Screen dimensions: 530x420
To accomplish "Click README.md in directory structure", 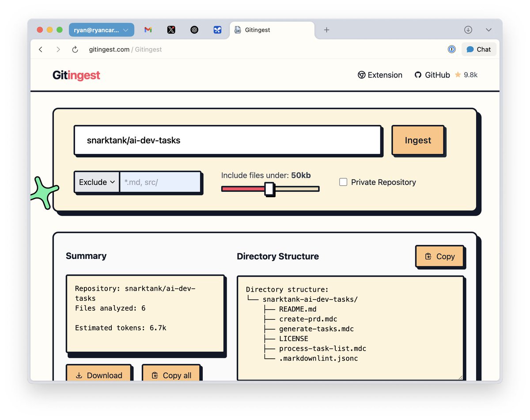I will point(298,309).
